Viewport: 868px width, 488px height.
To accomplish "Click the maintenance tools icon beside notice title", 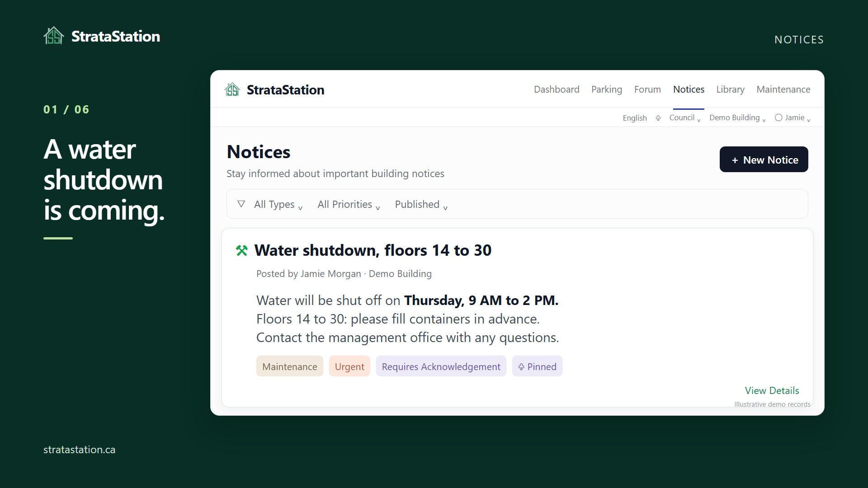I will click(x=242, y=250).
